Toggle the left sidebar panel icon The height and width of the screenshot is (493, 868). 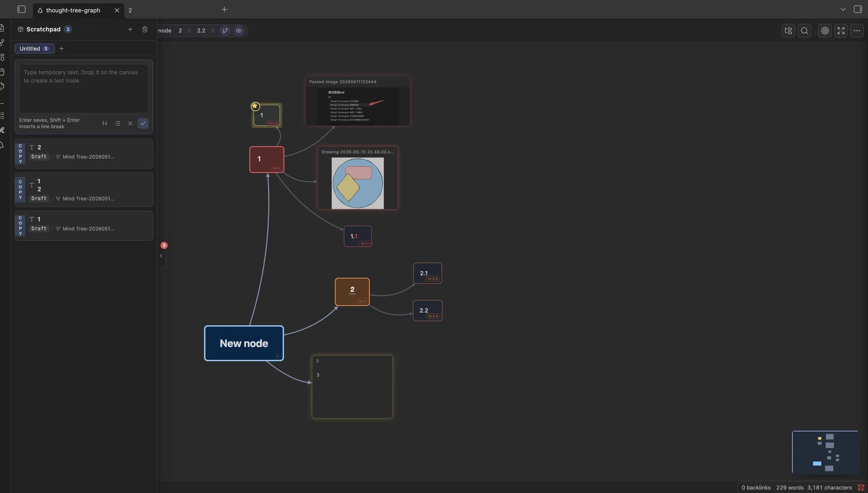pos(21,9)
